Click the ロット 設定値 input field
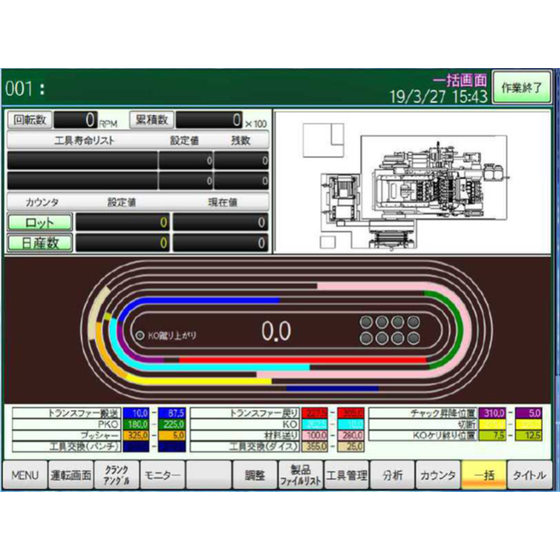The width and height of the screenshot is (560, 560). coord(123,222)
